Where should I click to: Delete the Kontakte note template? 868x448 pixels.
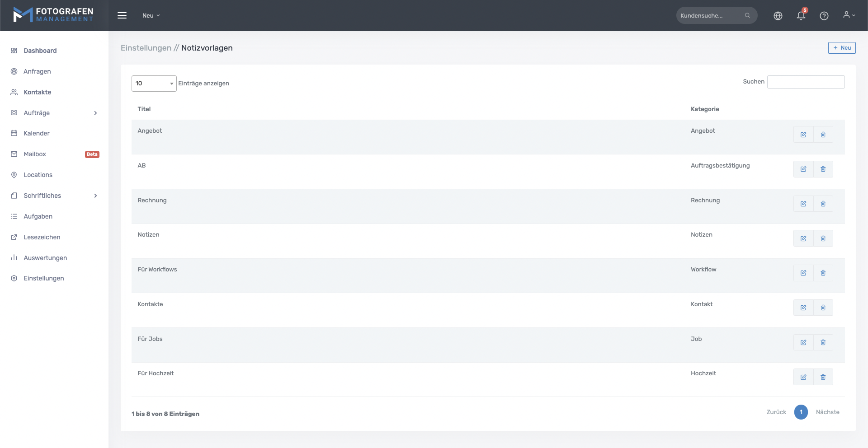pos(823,308)
